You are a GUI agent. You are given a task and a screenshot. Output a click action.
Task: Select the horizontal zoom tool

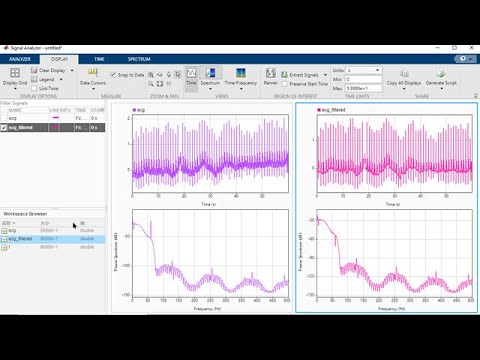[x=160, y=75]
